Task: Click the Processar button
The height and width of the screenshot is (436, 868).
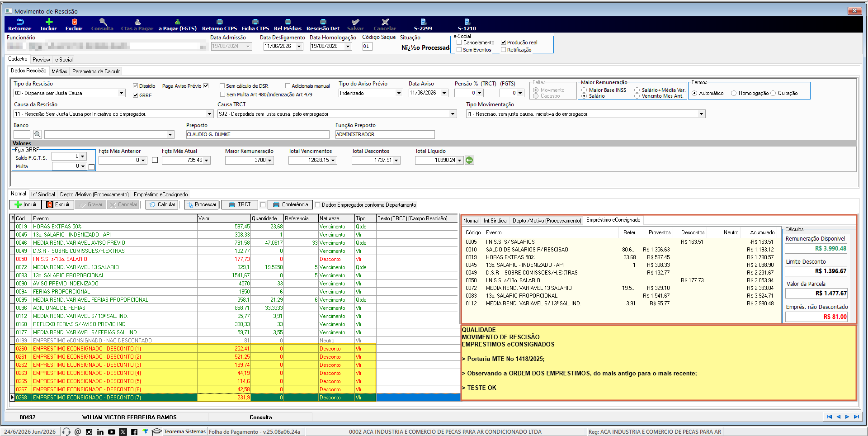Action: pos(201,204)
